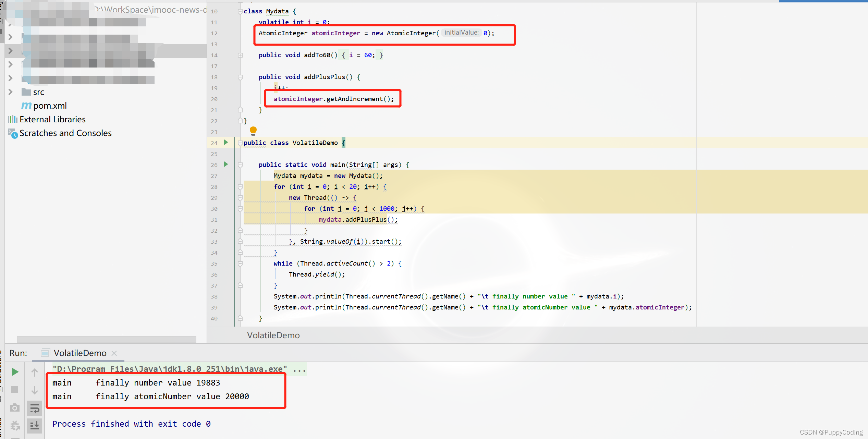The image size is (868, 439).
Task: Run main method gutter arrow at line 26
Action: coord(225,164)
